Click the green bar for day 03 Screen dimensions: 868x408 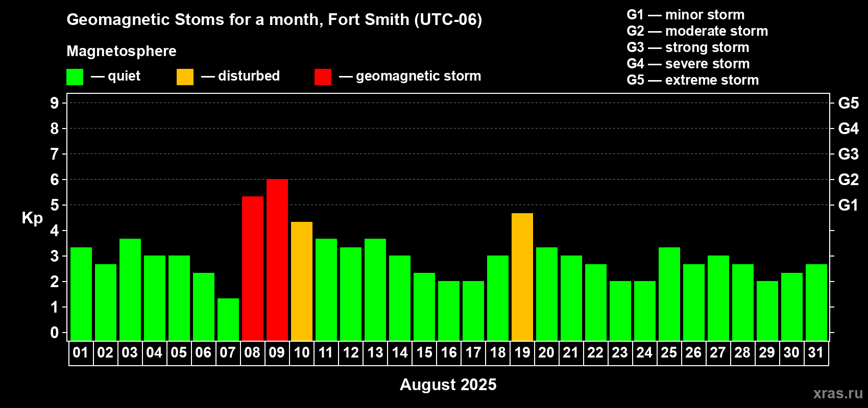[x=130, y=290]
